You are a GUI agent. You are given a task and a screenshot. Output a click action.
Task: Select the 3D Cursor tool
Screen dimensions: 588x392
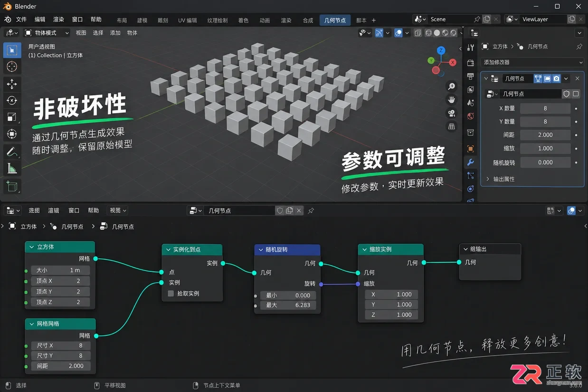coord(12,67)
